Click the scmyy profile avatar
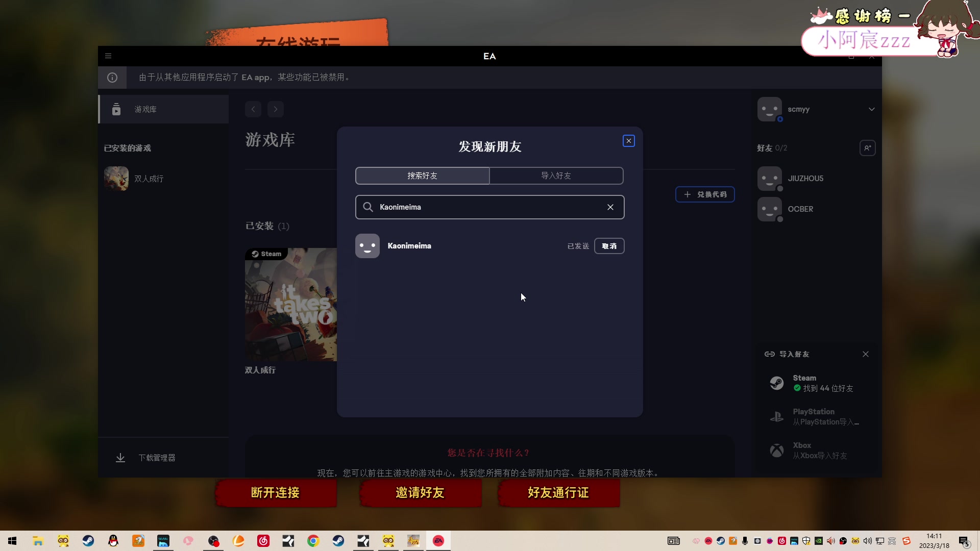 pos(770,109)
